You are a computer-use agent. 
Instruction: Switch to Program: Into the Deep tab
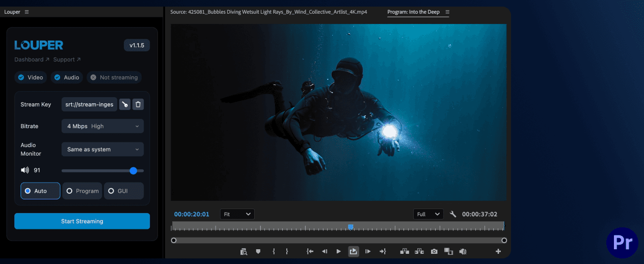point(414,12)
